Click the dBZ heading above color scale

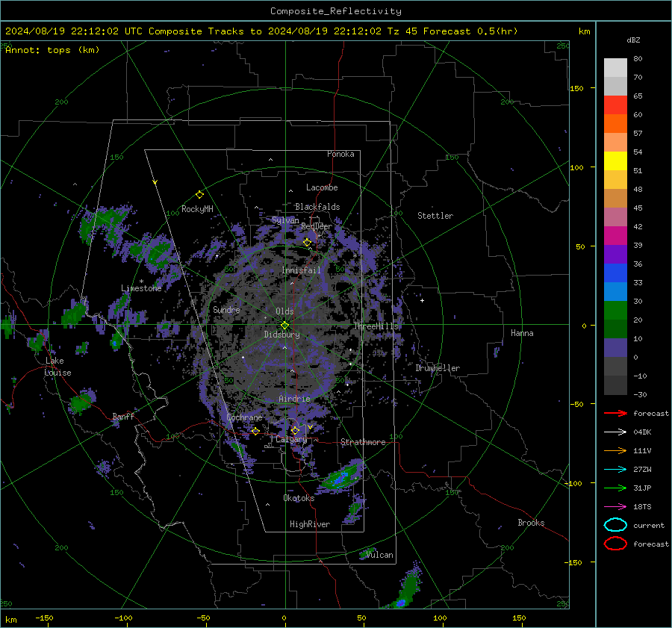(x=633, y=40)
